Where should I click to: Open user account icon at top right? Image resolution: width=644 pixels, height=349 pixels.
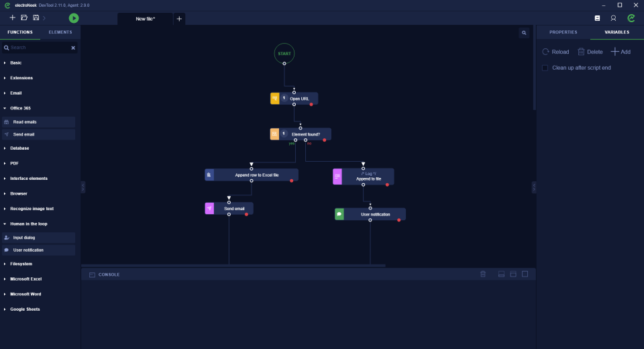tap(613, 18)
